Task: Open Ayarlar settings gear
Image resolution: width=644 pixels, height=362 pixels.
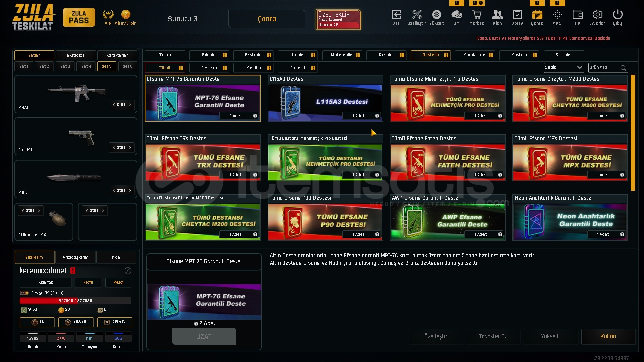Action: (x=598, y=15)
